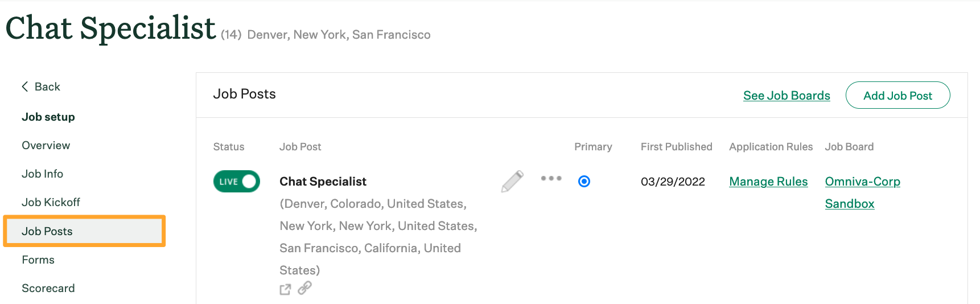Select Job Posts in the sidebar
The width and height of the screenshot is (980, 304).
coord(47,231)
